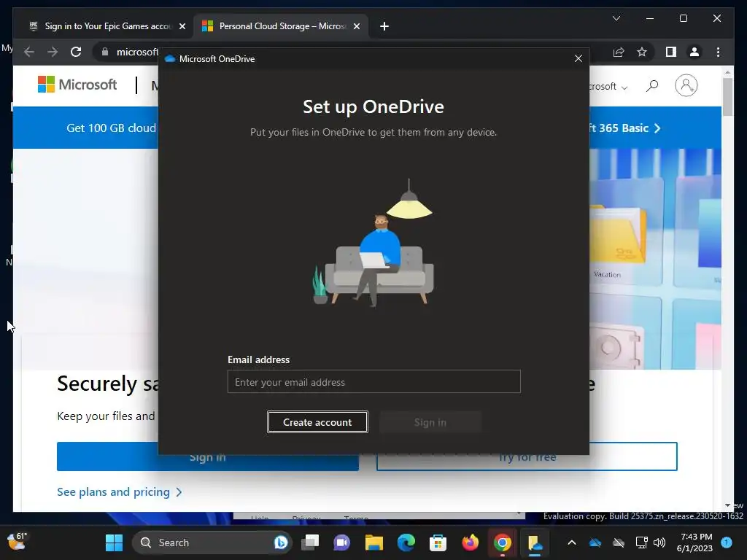
Task: Reload the current page
Action: click(x=76, y=52)
